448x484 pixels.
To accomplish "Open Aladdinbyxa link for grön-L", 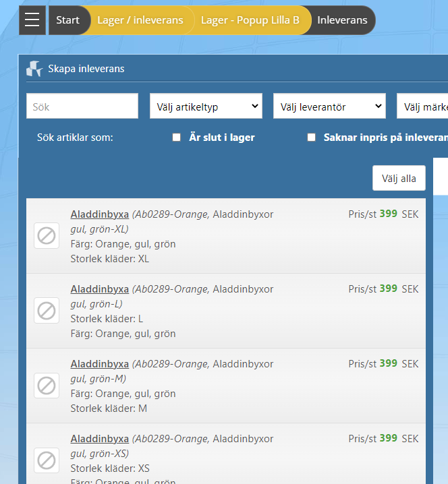I will coord(99,289).
